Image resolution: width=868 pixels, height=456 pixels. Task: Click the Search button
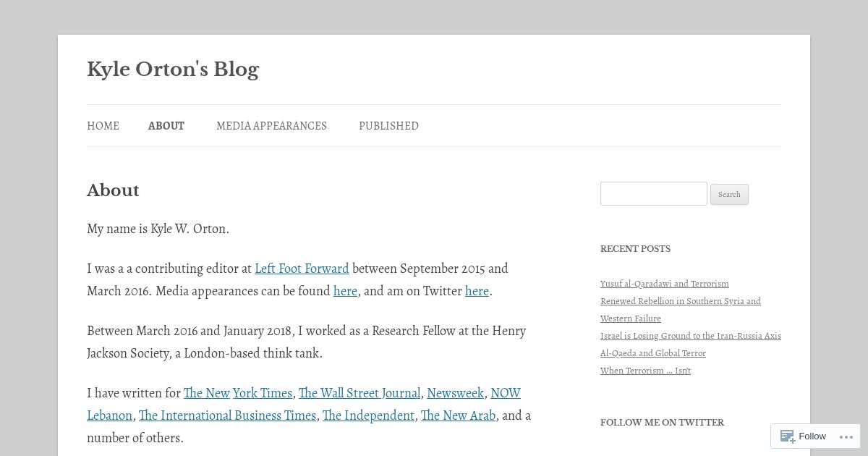coord(729,194)
